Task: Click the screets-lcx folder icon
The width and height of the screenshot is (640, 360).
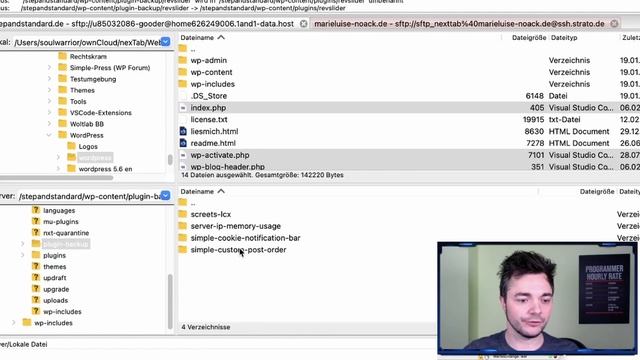Action: pyautogui.click(x=183, y=214)
